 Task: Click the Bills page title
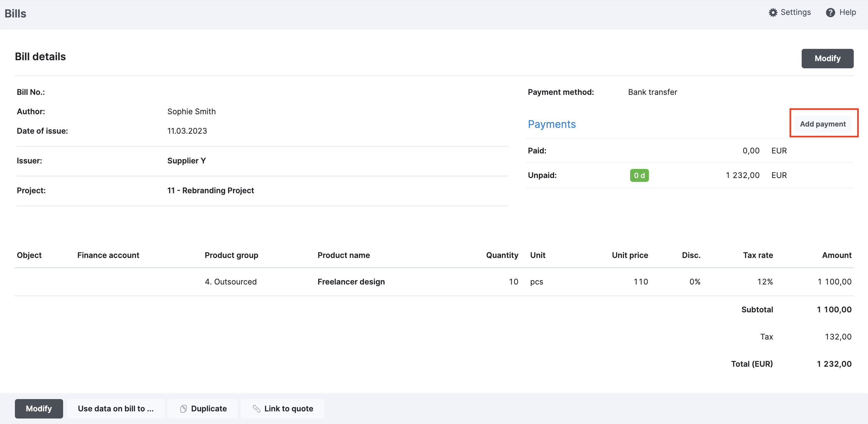click(x=15, y=14)
